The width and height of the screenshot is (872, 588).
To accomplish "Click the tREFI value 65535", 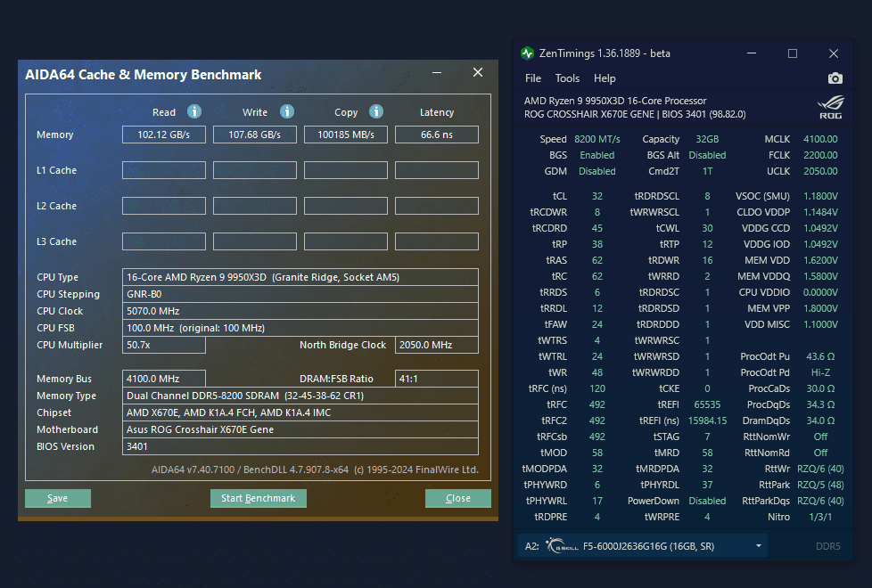I will click(707, 404).
